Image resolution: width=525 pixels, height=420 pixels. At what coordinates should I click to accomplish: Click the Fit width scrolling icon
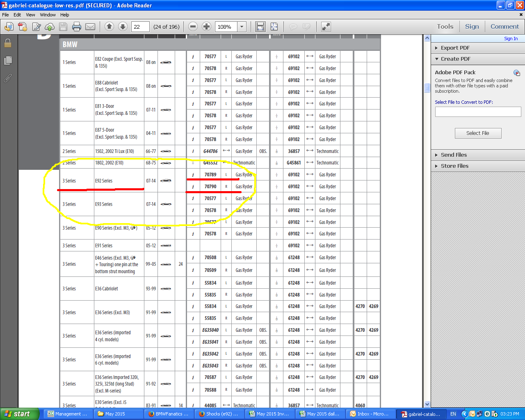[260, 27]
